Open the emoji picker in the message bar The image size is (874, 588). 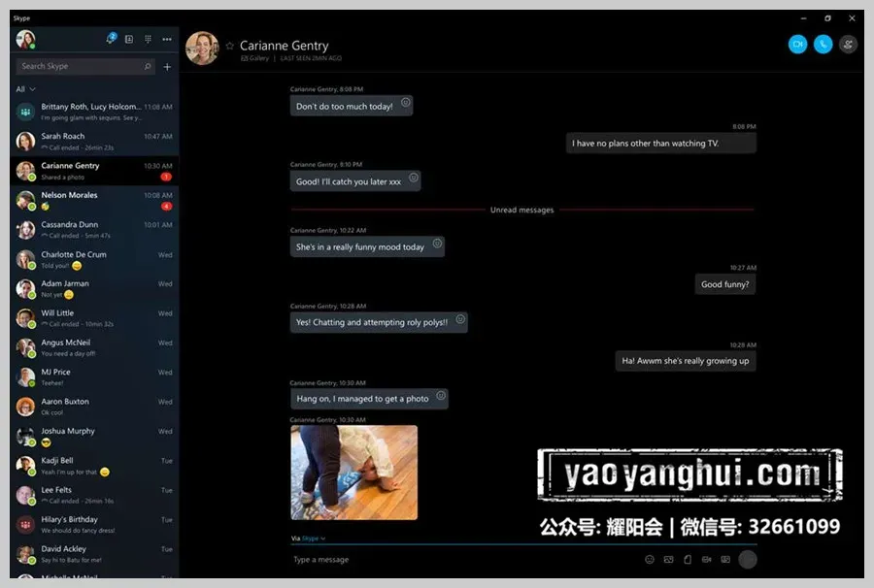[x=650, y=559]
